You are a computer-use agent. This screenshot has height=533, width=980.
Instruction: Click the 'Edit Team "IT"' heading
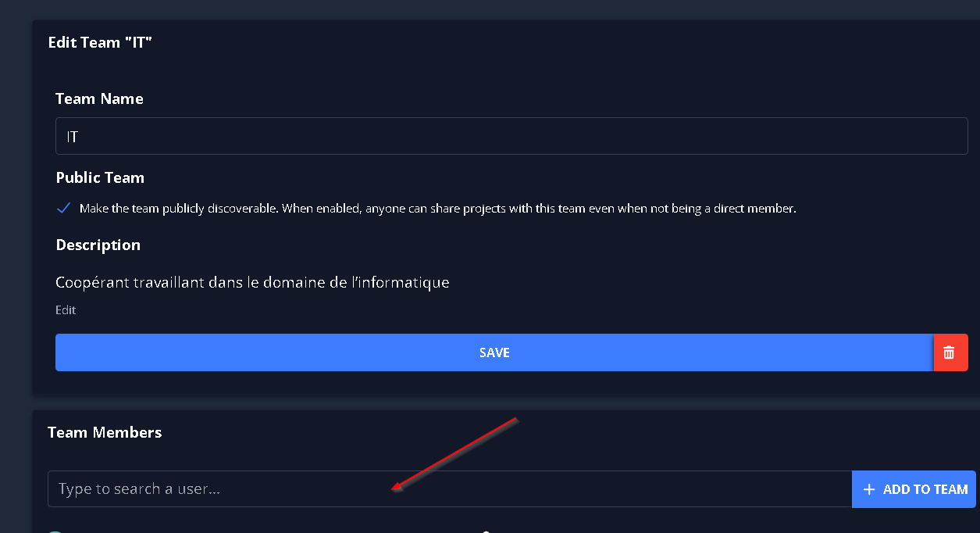(100, 42)
